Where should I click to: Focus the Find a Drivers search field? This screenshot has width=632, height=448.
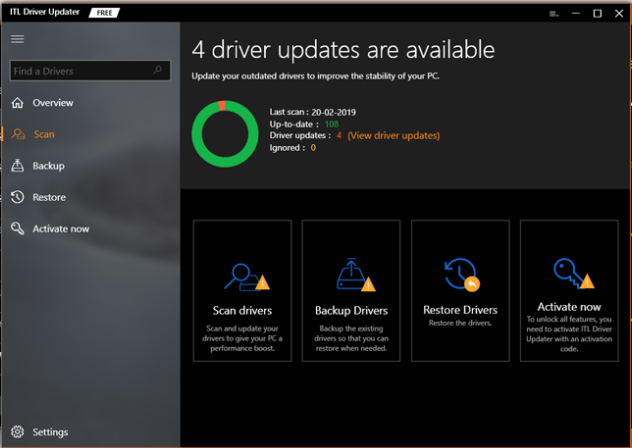90,71
